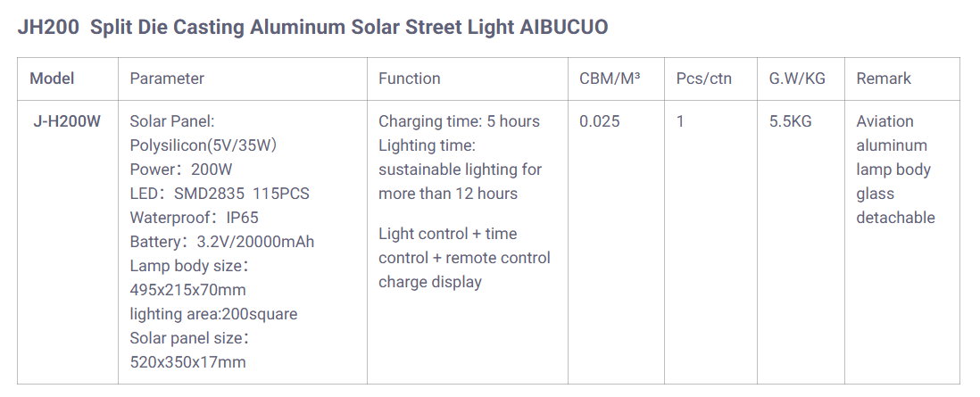Screen dimensions: 980x397
Task: Click the 0.025 CBM value
Action: tap(599, 121)
